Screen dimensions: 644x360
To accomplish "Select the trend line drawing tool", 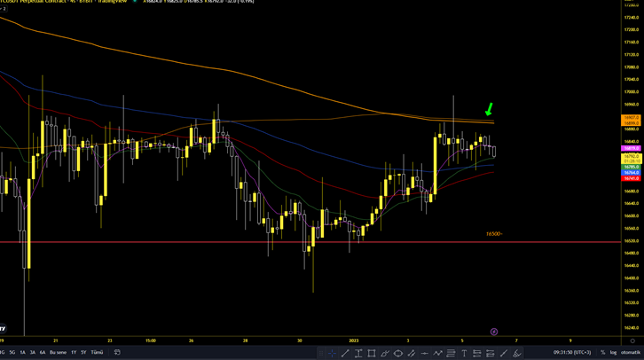I will [x=345, y=353].
